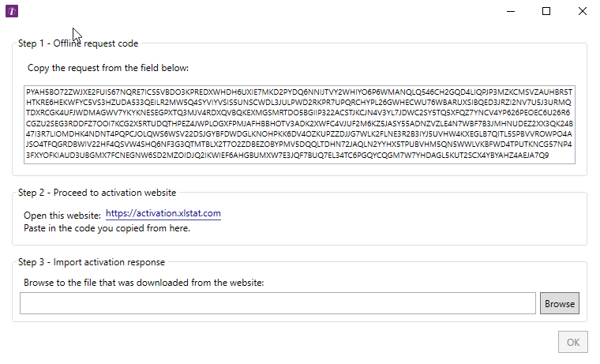Minimize the activation window

coord(511,11)
